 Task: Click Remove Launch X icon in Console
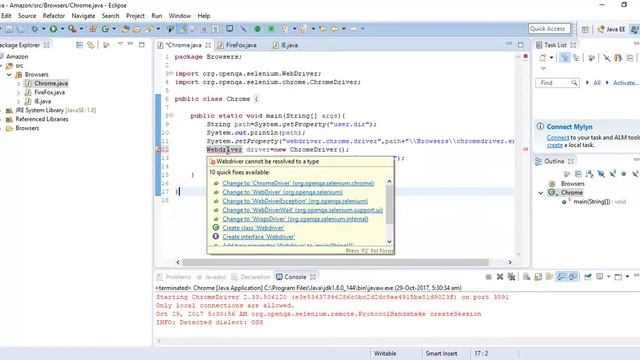pos(500,277)
